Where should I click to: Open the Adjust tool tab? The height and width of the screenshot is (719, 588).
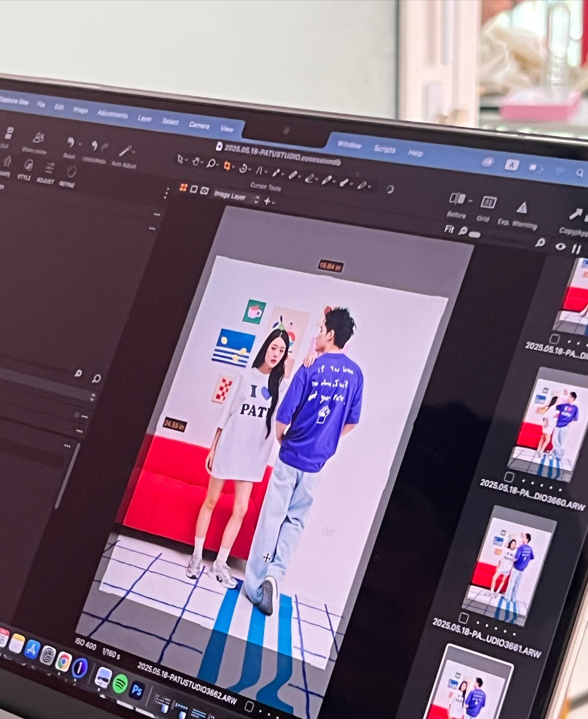tap(49, 168)
